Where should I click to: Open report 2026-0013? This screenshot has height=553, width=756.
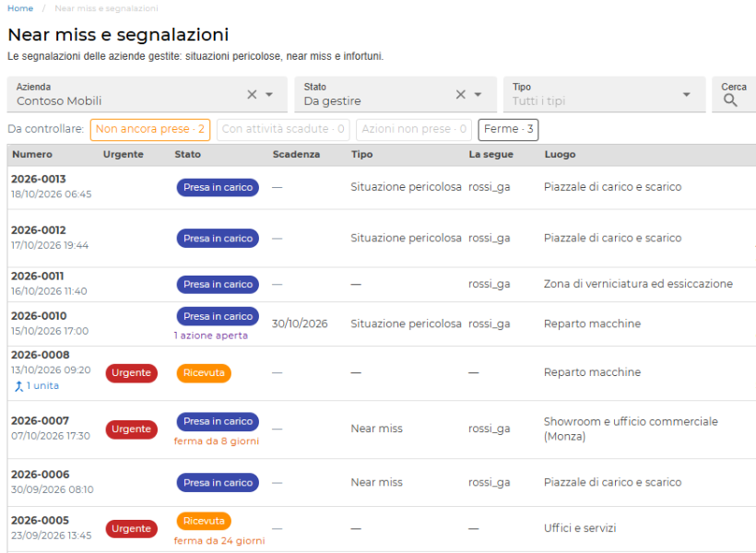(x=39, y=179)
